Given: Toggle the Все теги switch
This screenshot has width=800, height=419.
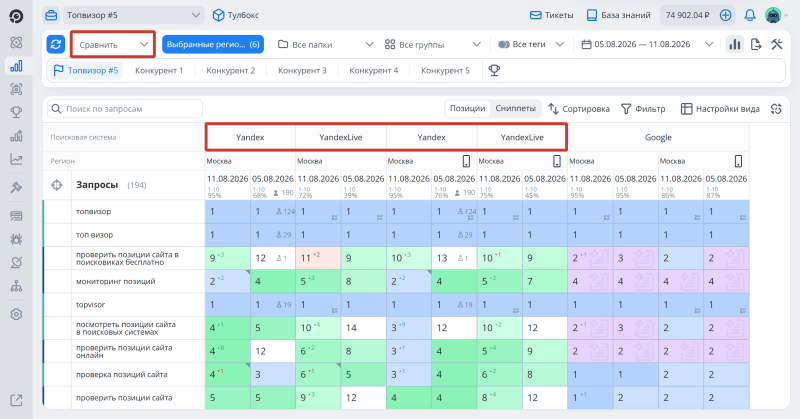Looking at the screenshot, I should click(x=504, y=44).
